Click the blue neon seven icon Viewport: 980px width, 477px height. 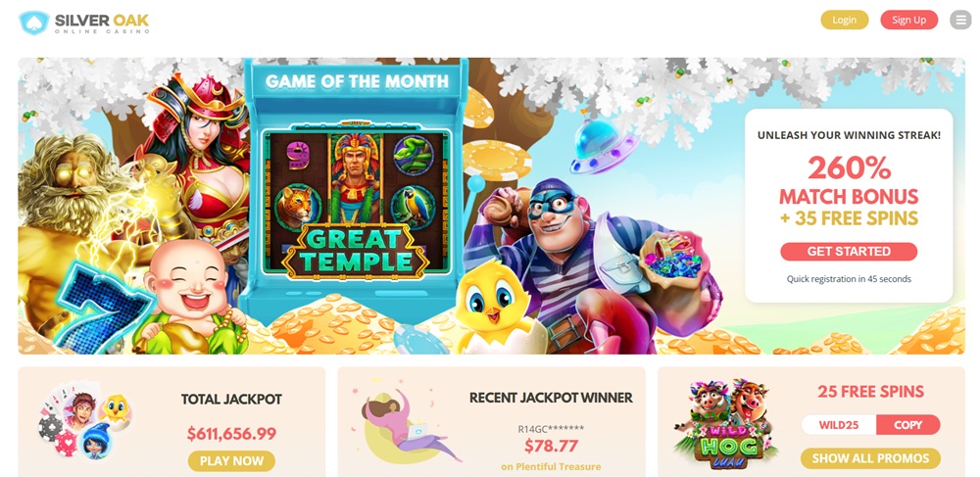click(101, 306)
